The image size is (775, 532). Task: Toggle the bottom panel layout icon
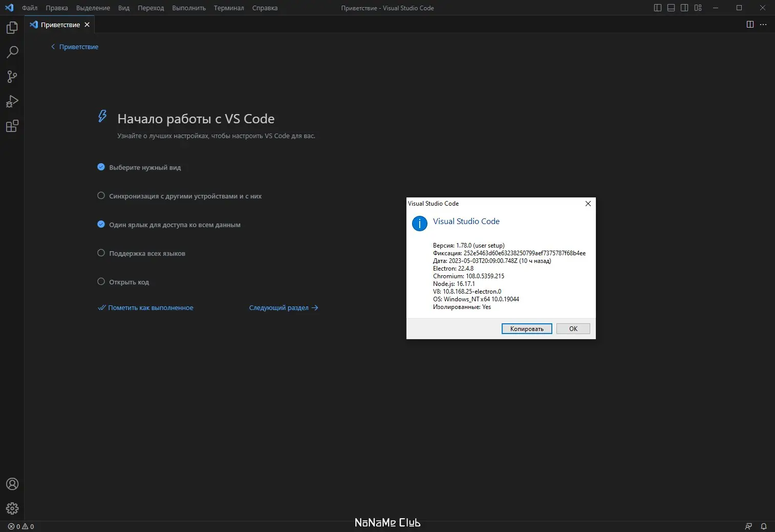pyautogui.click(x=671, y=8)
